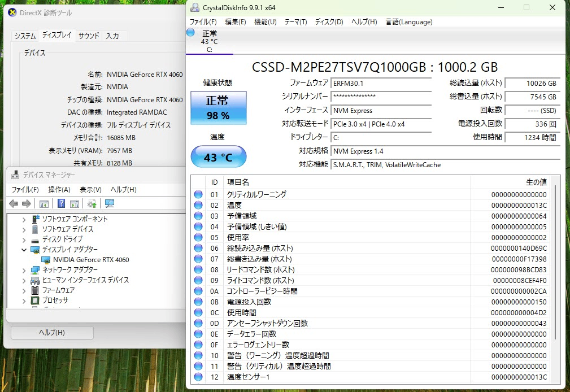Click the 対応機能 field with S.M.A.R.T., TRIM
The height and width of the screenshot is (392, 570).
click(x=445, y=165)
